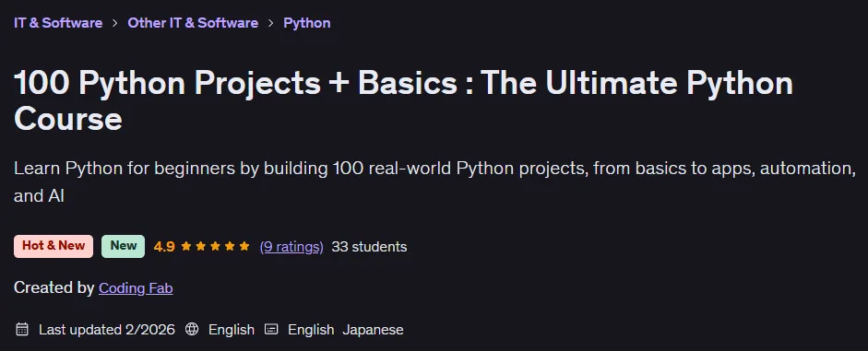Click the first orange rating star
Viewport: 868px width, 351px height.
[x=186, y=246]
